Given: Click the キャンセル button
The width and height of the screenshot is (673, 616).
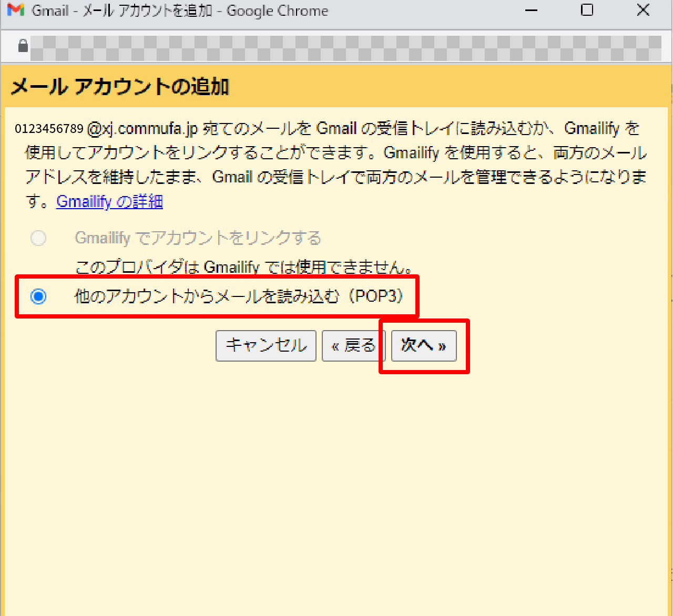Looking at the screenshot, I should coord(266,345).
